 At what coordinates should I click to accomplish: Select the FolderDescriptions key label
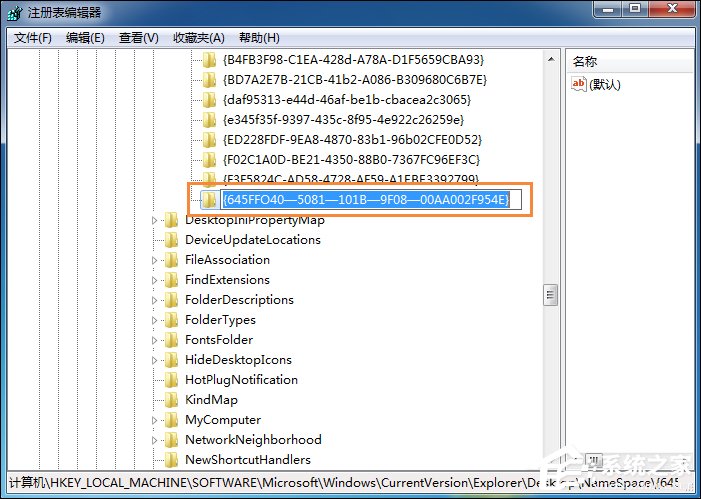coord(239,300)
